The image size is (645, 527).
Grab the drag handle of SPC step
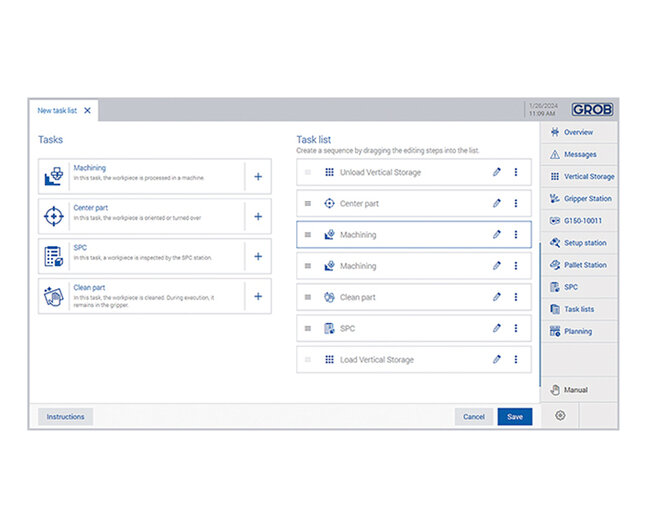pyautogui.click(x=308, y=329)
